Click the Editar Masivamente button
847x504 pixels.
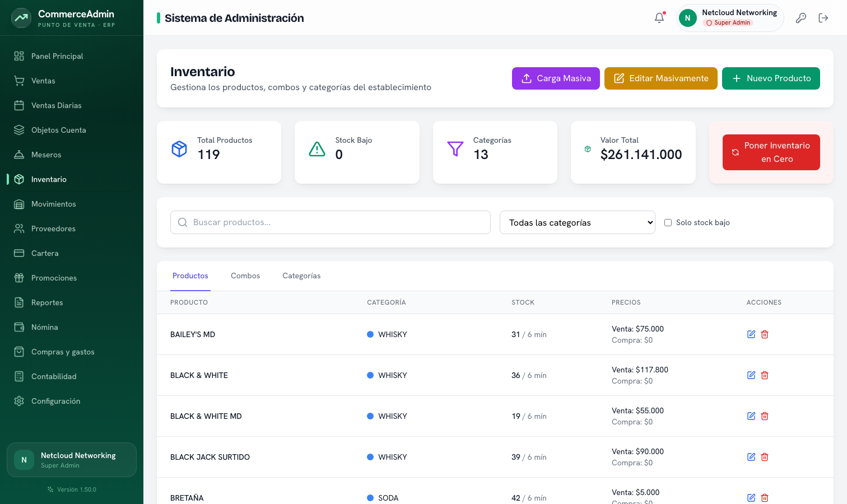pos(661,78)
